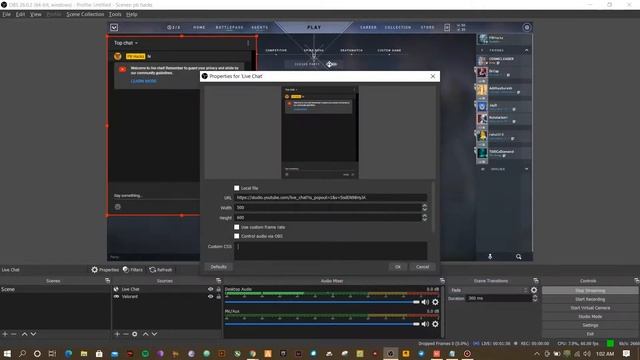The width and height of the screenshot is (640, 360).
Task: Enable the Local file checkbox
Action: [237, 188]
